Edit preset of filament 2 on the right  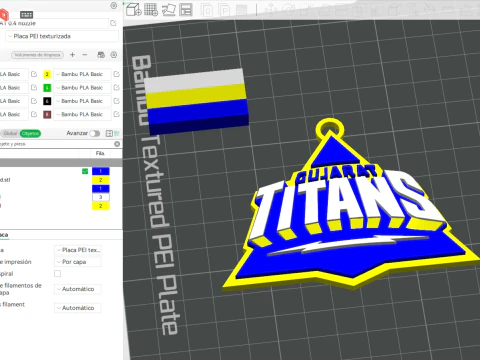click(x=116, y=74)
